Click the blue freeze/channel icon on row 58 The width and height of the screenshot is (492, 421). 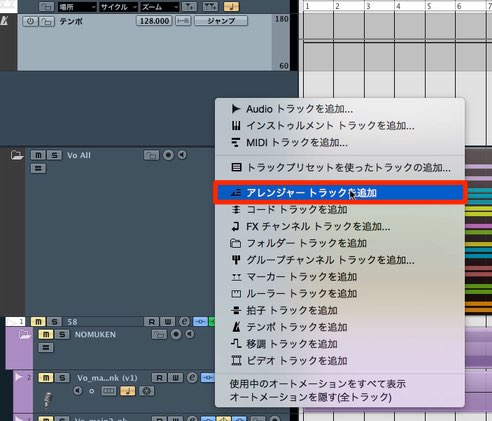point(200,322)
